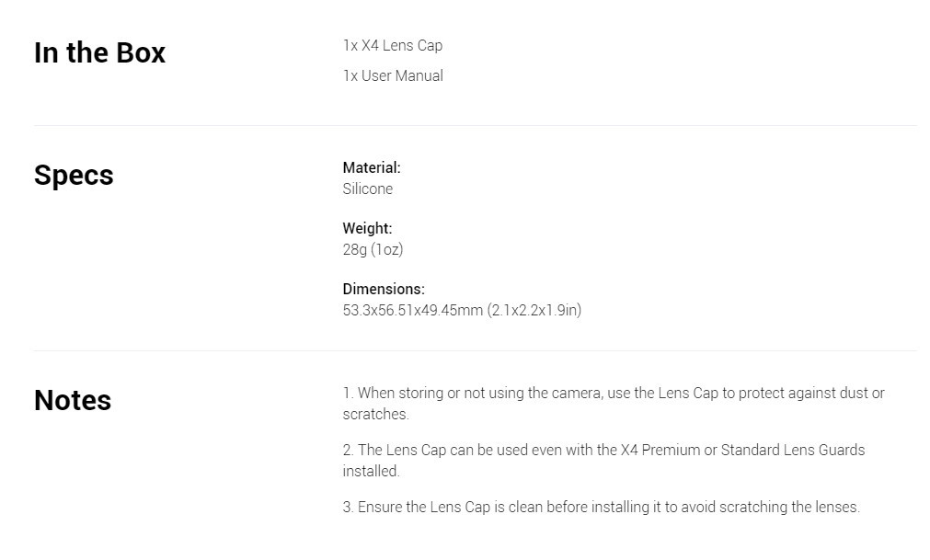Viewport: 930px width, 560px height.
Task: Click note 3 about cleaning the Lens Cap
Action: [x=602, y=508]
